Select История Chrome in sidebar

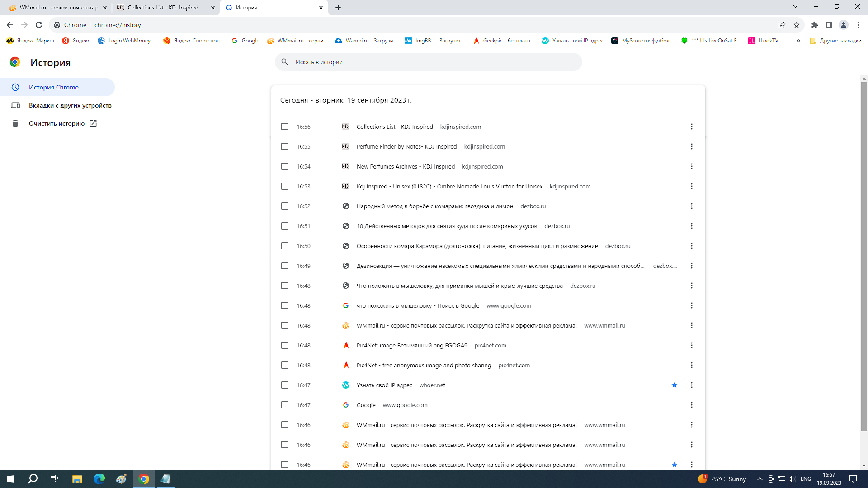(57, 87)
